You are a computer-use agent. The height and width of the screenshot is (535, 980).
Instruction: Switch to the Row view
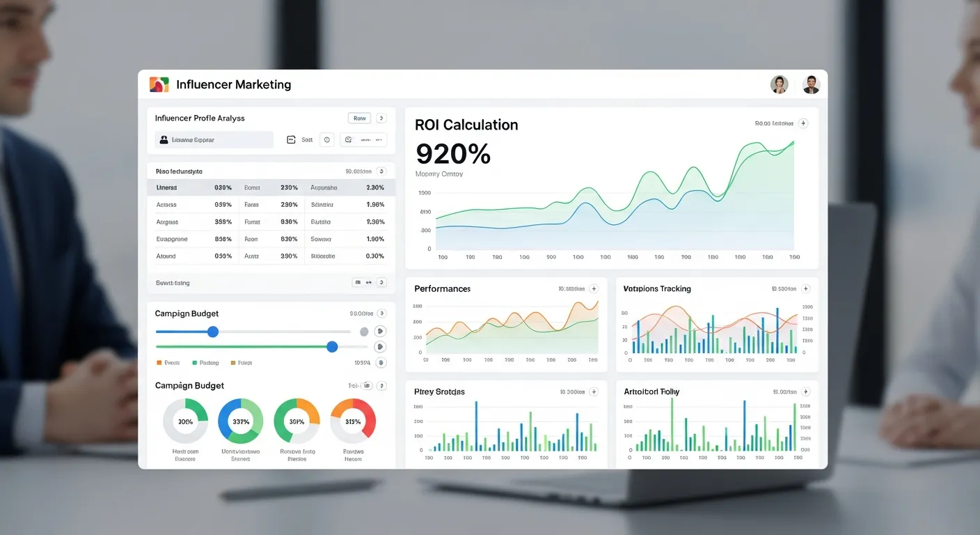click(x=358, y=118)
